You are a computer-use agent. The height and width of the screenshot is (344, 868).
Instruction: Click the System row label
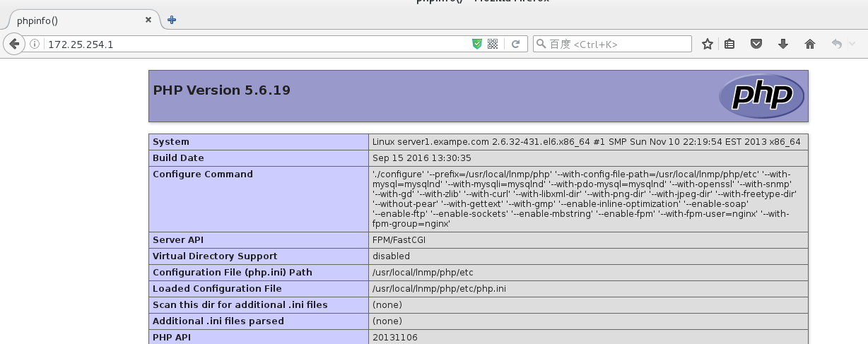[x=171, y=142]
